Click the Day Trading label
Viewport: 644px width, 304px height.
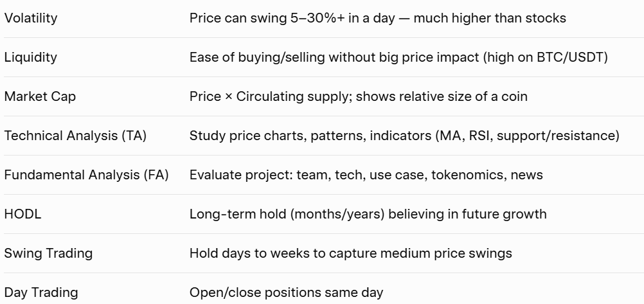click(41, 292)
